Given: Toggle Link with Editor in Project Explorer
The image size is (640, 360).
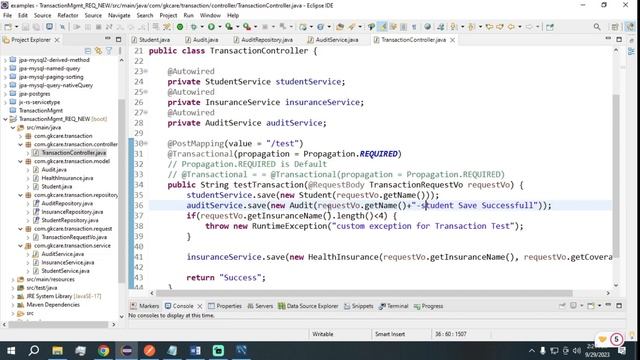Looking at the screenshot, I should click(x=98, y=51).
